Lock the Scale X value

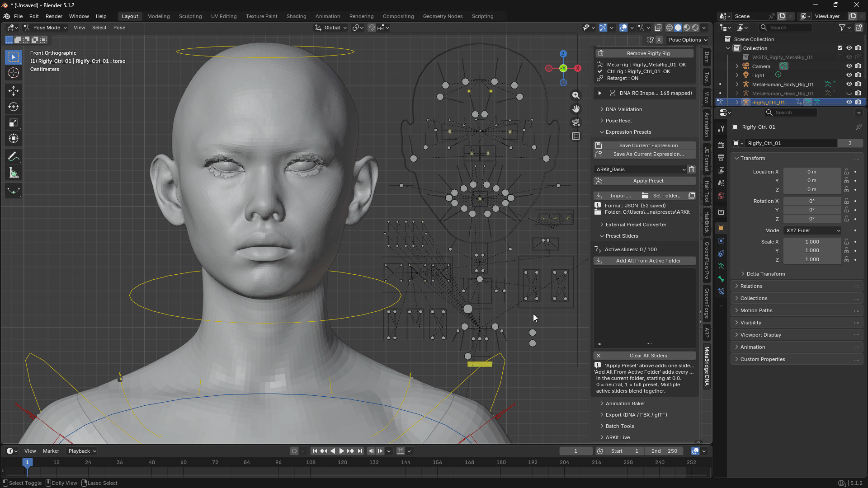(846, 242)
